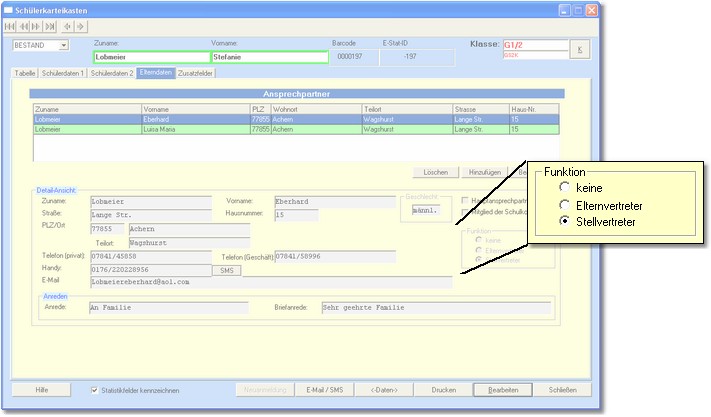
Task: Toggle 'Statistikfelder kennzeichnen' checkbox
Action: click(95, 390)
